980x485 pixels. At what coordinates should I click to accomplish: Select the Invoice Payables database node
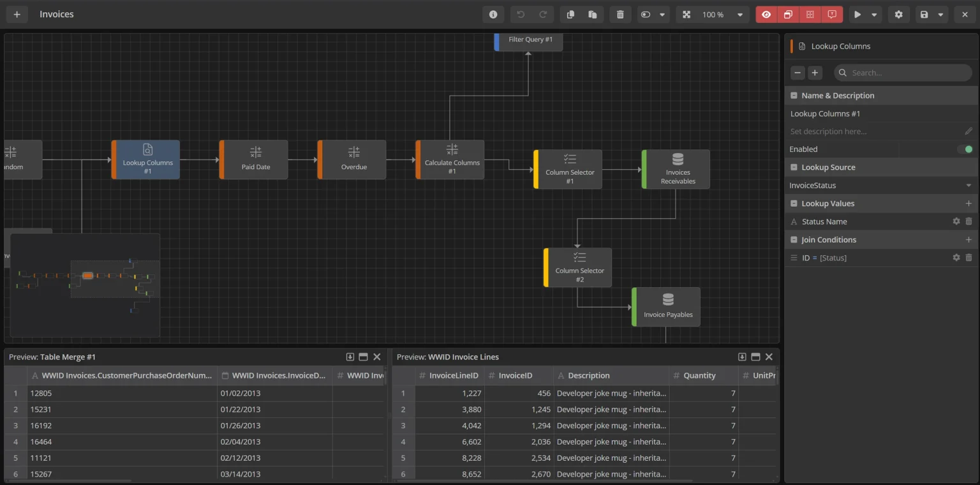click(666, 307)
